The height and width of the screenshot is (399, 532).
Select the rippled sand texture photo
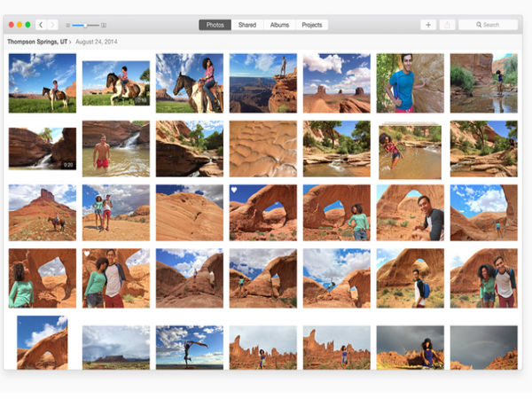point(263,149)
